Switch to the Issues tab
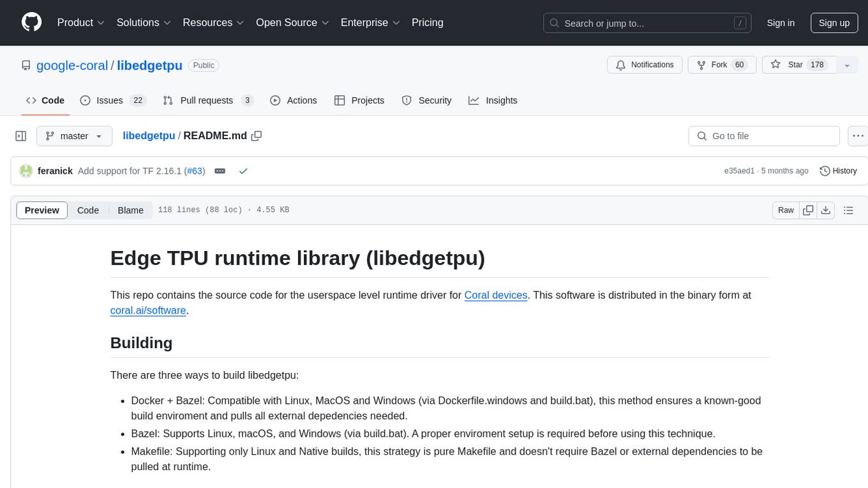The height and width of the screenshot is (488, 868). (x=113, y=100)
